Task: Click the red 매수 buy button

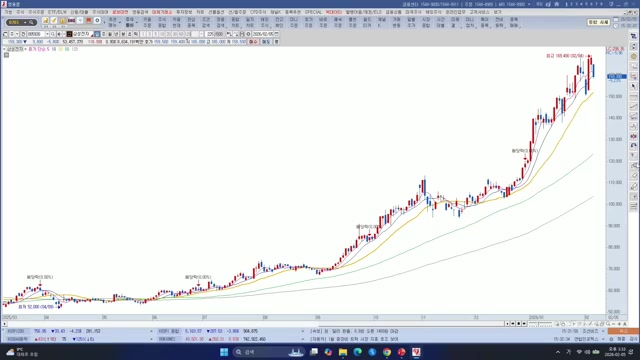Action: (253, 42)
